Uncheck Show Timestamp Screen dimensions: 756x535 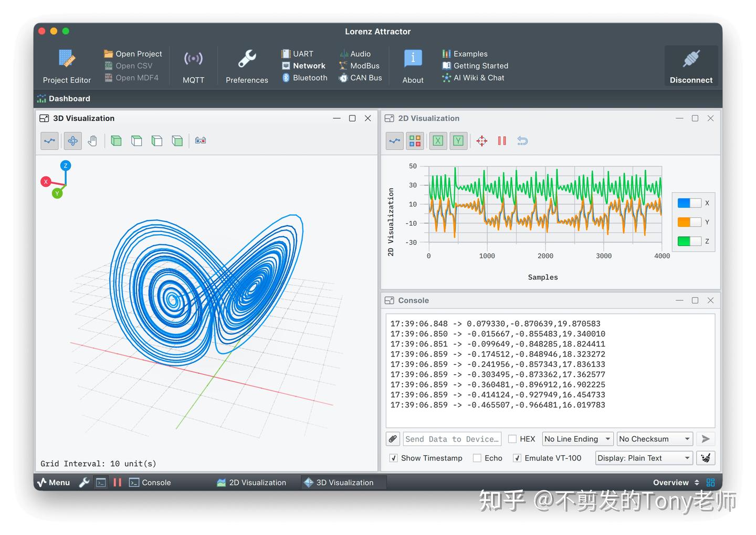tap(394, 458)
